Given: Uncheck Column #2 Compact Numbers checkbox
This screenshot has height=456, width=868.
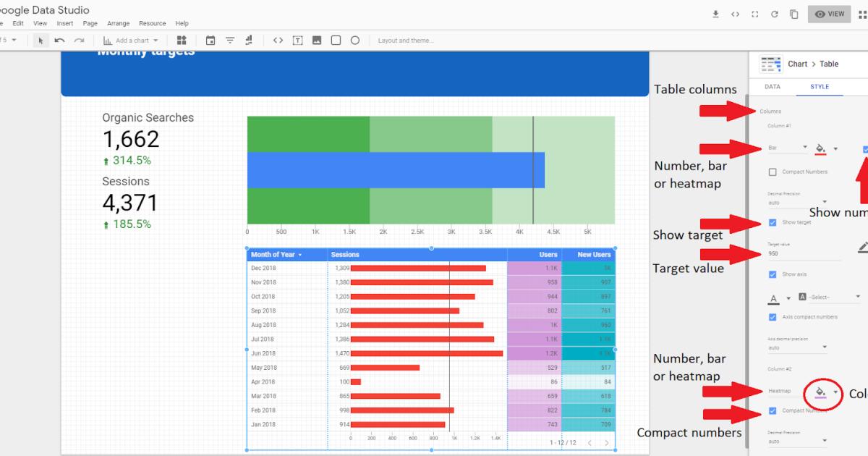Looking at the screenshot, I should coord(773,410).
